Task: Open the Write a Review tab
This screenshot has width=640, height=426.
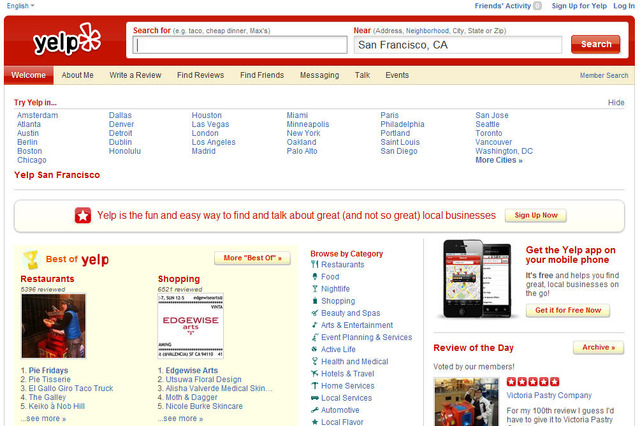Action: click(x=137, y=75)
